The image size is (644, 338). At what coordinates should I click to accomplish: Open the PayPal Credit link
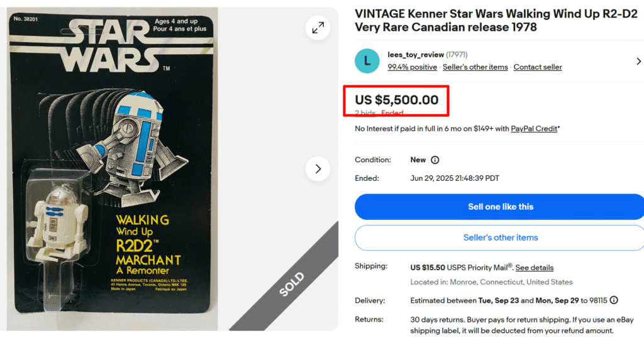(534, 129)
